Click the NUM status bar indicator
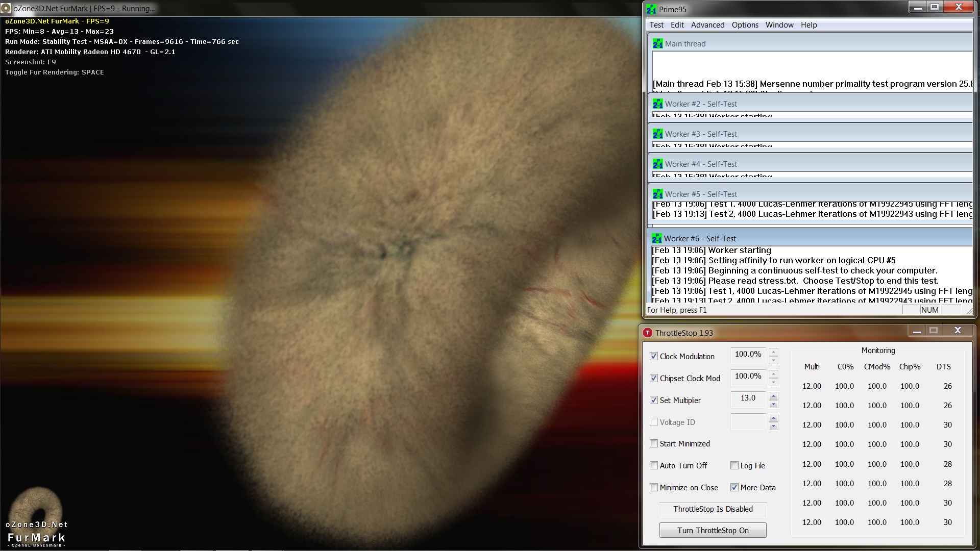980x551 pixels. [929, 310]
